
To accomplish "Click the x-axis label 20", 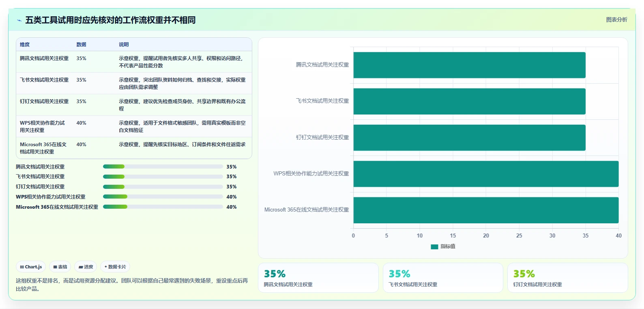I will click(486, 236).
